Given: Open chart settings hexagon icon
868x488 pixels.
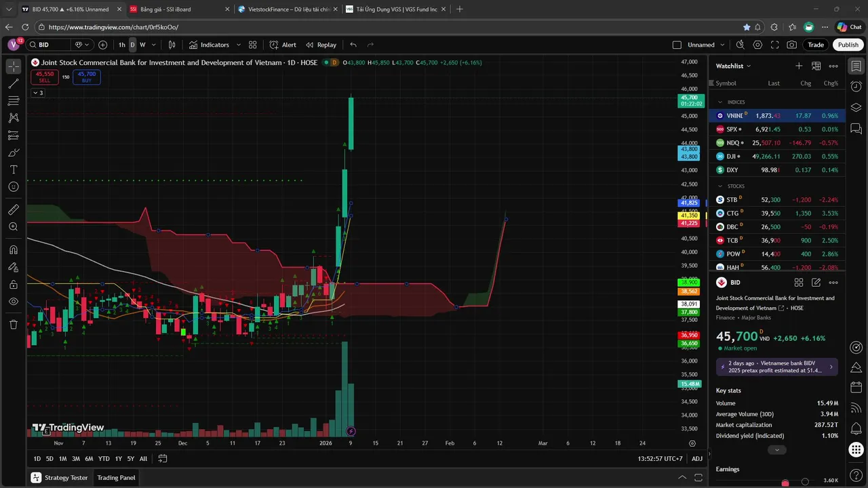Looking at the screenshot, I should [x=757, y=45].
